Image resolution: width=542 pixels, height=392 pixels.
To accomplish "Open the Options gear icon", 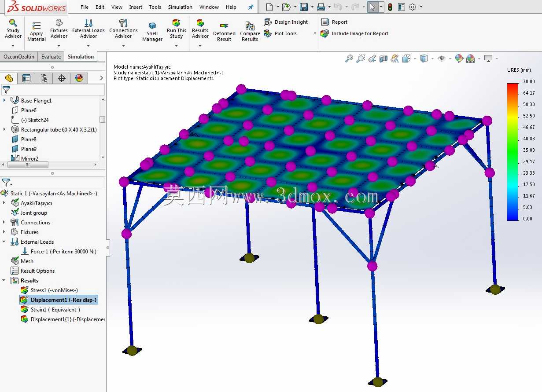I will pos(413,7).
